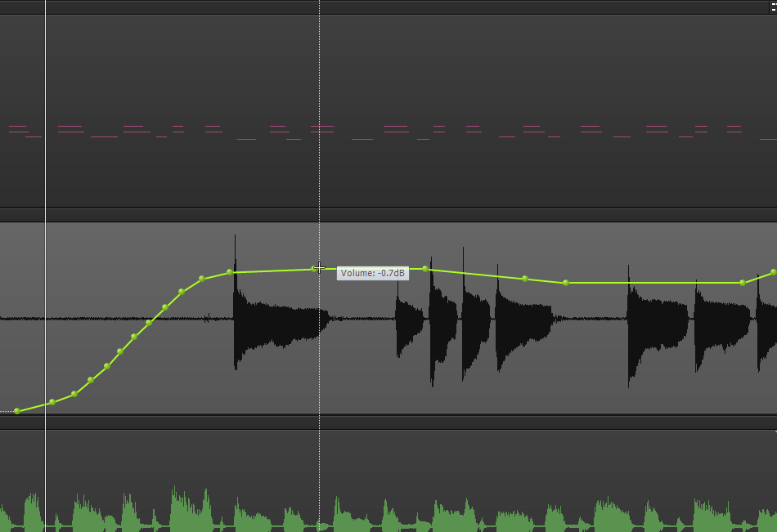Screen dimensions: 777x532
Task: Select the envelope point just before the final upward ramp
Action: [x=743, y=283]
